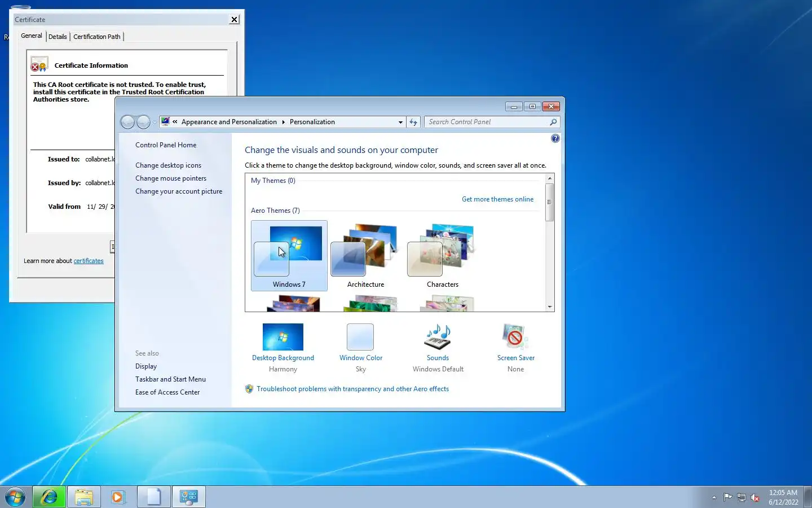Close the Personalization window
Image resolution: width=812 pixels, height=508 pixels.
coord(550,106)
